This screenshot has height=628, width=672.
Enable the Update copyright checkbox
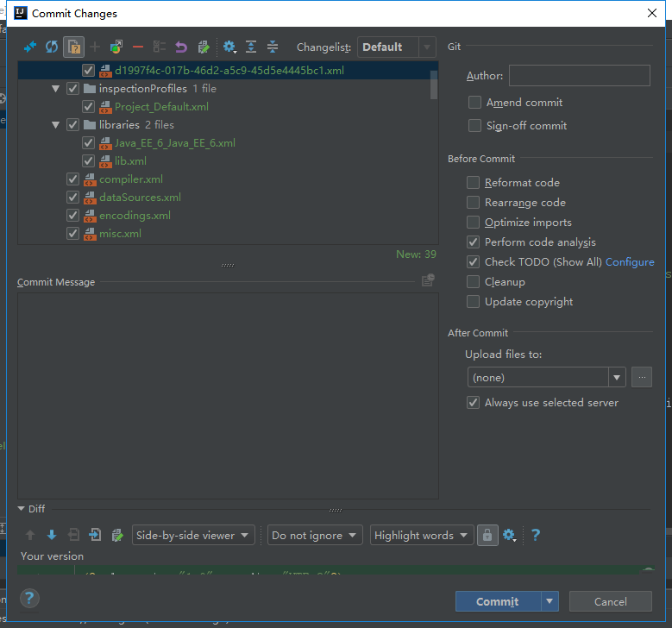(473, 302)
